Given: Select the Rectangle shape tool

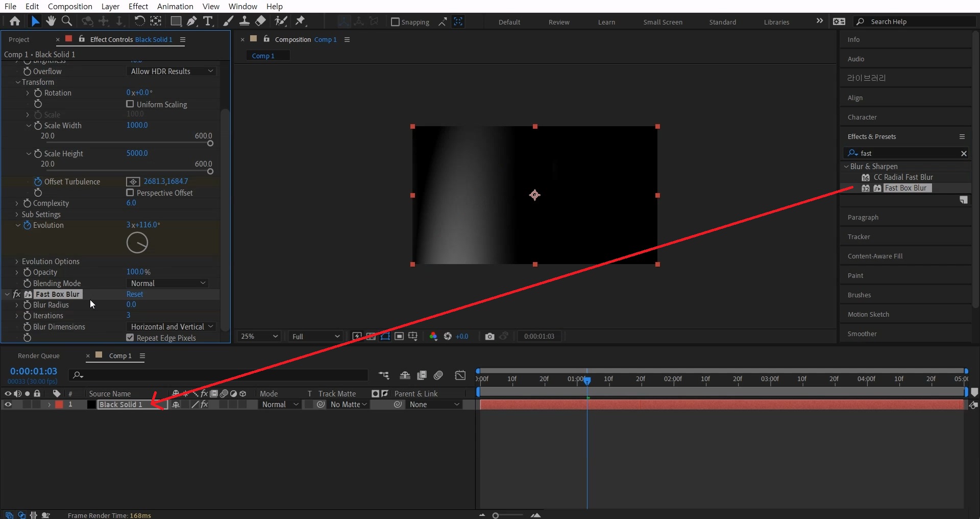Looking at the screenshot, I should [176, 21].
